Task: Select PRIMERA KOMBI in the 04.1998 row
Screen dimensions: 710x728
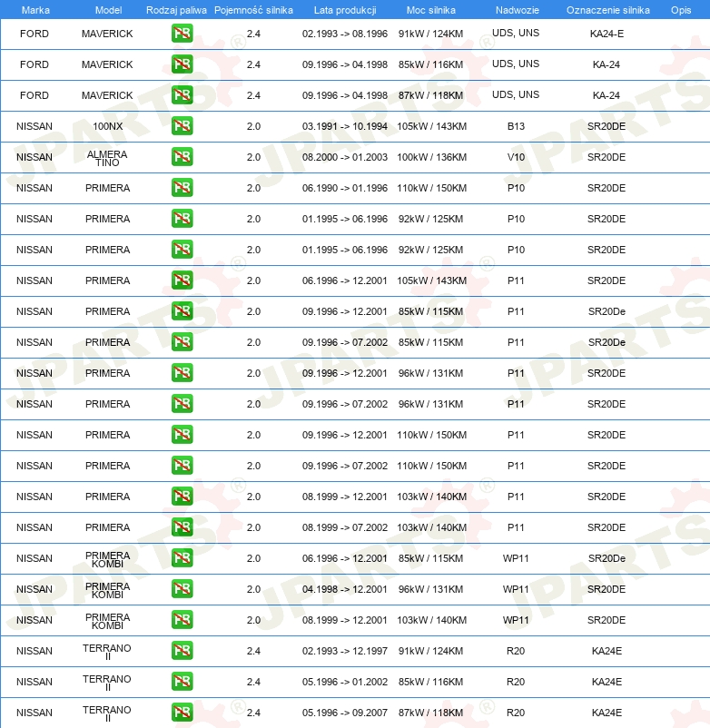Action: [107, 590]
